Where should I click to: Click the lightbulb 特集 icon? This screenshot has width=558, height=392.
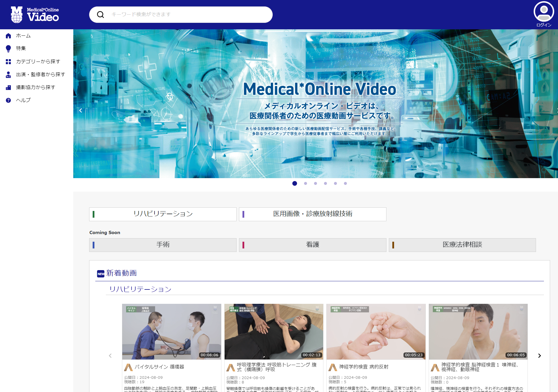point(9,49)
